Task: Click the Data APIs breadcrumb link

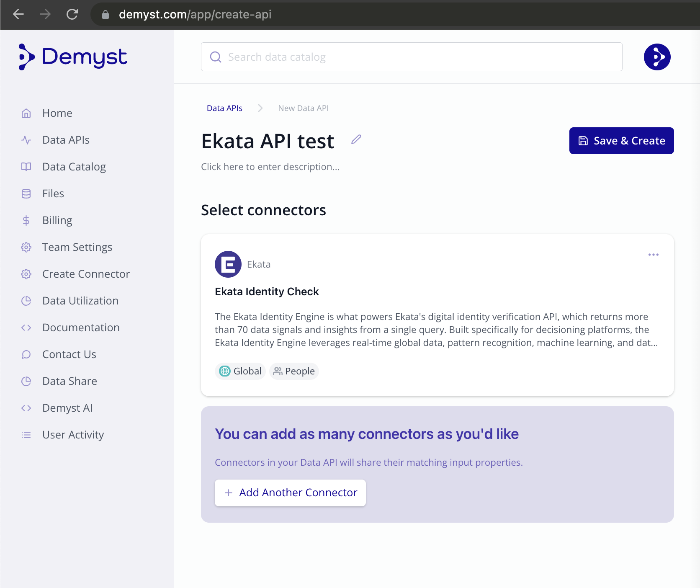Action: pyautogui.click(x=225, y=108)
